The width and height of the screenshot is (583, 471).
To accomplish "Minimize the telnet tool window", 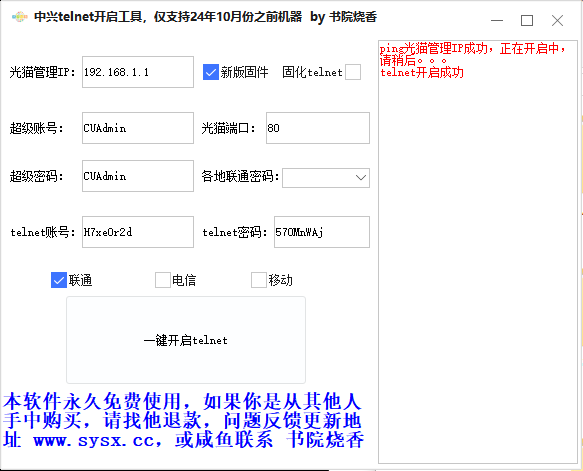I will pos(497,20).
